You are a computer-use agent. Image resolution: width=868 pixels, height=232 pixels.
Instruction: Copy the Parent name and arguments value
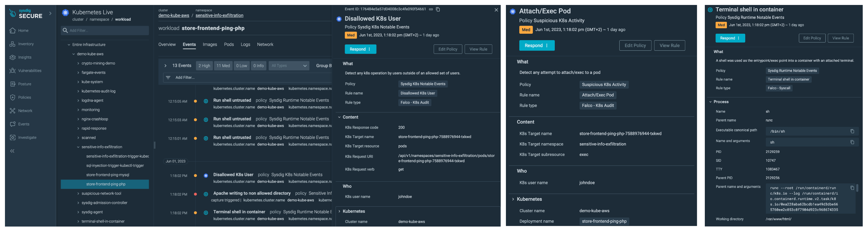(852, 188)
